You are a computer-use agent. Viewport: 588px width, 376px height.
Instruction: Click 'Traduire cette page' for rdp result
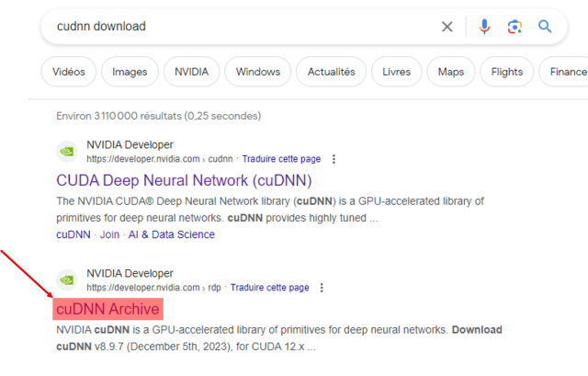pos(269,288)
